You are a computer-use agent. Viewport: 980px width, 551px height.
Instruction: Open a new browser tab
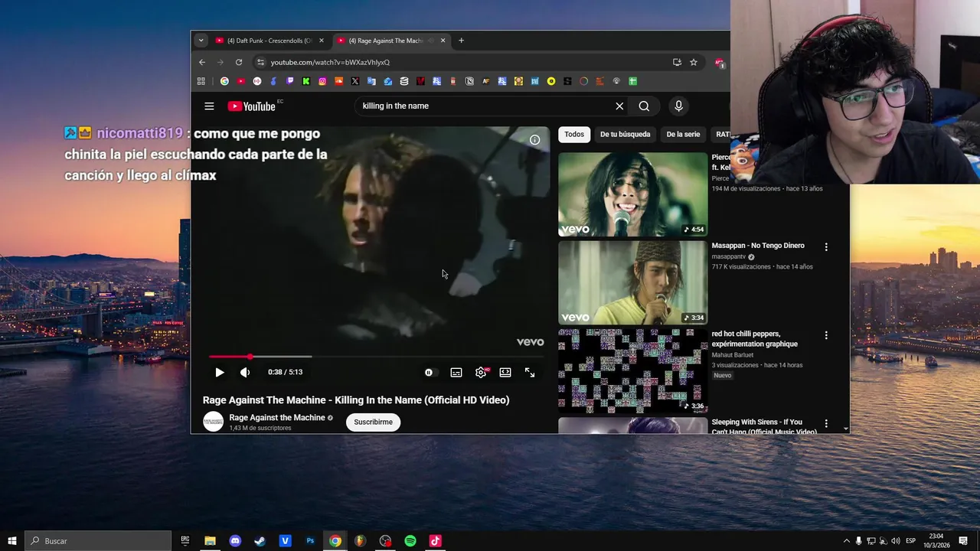point(461,41)
